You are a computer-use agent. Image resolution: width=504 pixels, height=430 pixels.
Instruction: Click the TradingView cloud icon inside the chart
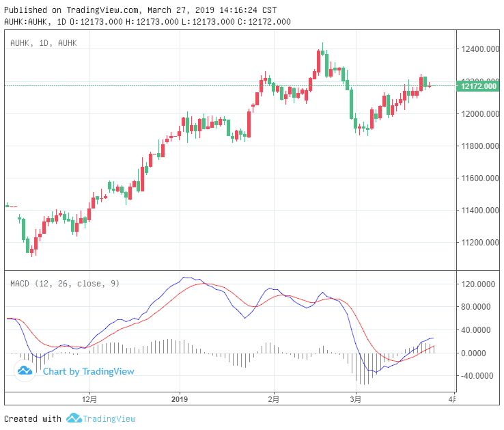click(x=25, y=371)
